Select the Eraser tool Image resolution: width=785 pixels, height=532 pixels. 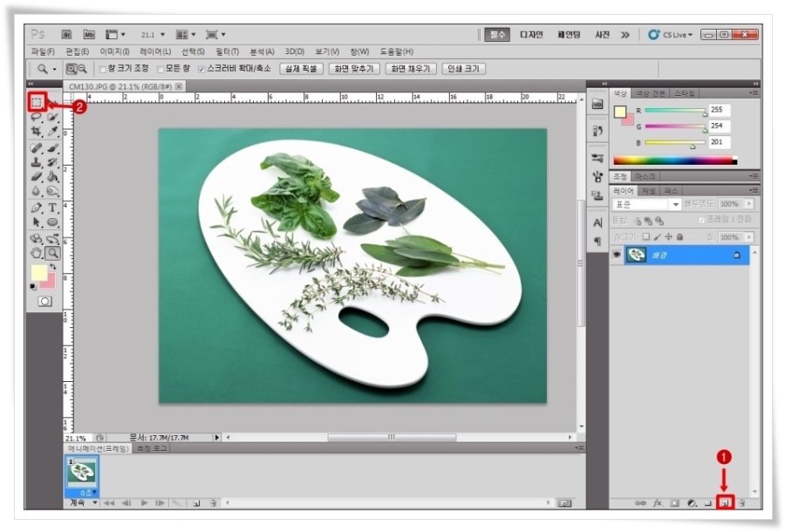pyautogui.click(x=37, y=177)
